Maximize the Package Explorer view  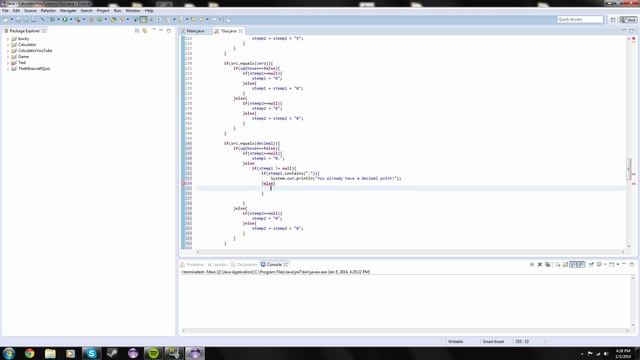(x=169, y=31)
